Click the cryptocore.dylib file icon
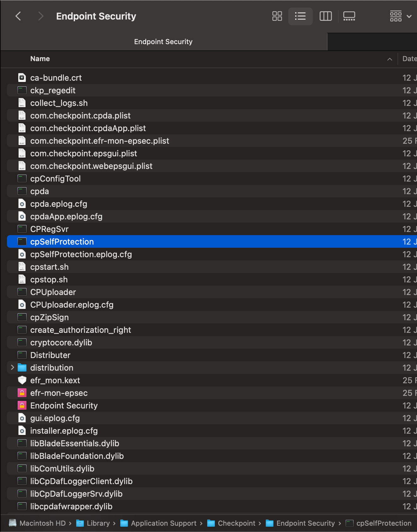The height and width of the screenshot is (532, 417). tap(22, 342)
